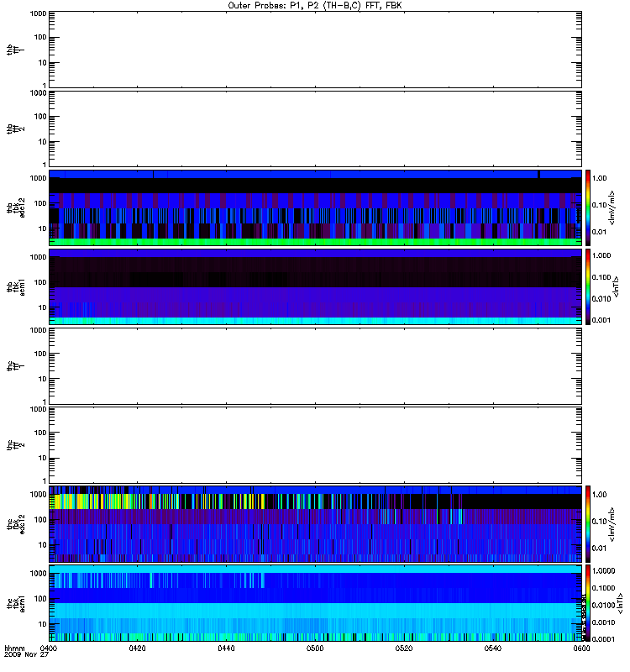Image resolution: width=630 pixels, height=672 pixels.
Task: Click the '100' tick label of thb fff 2
Action: click(x=40, y=117)
